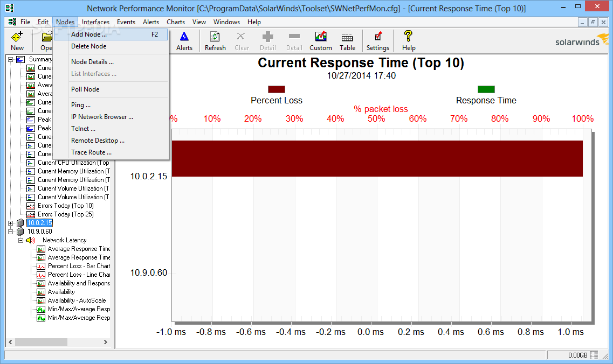Click the tree scrollbar right arrow

[105, 342]
